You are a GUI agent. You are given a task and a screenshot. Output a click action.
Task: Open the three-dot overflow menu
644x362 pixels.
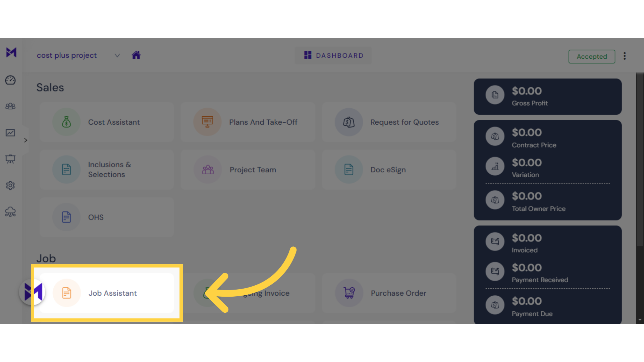click(x=625, y=56)
